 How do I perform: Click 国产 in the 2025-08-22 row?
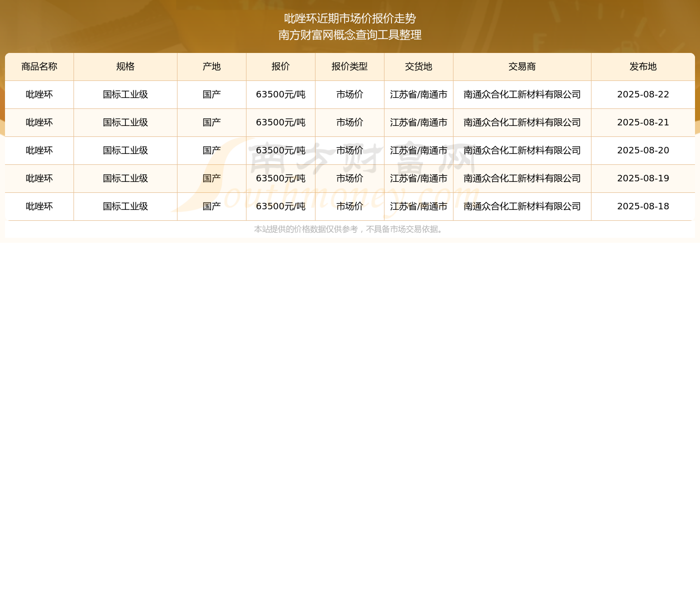211,94
